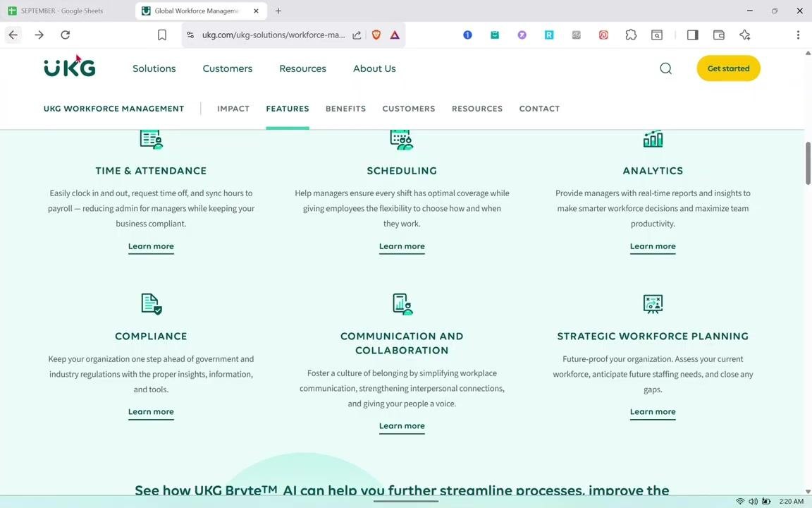
Task: Open the Leo AI sparkle icon
Action: tap(745, 35)
